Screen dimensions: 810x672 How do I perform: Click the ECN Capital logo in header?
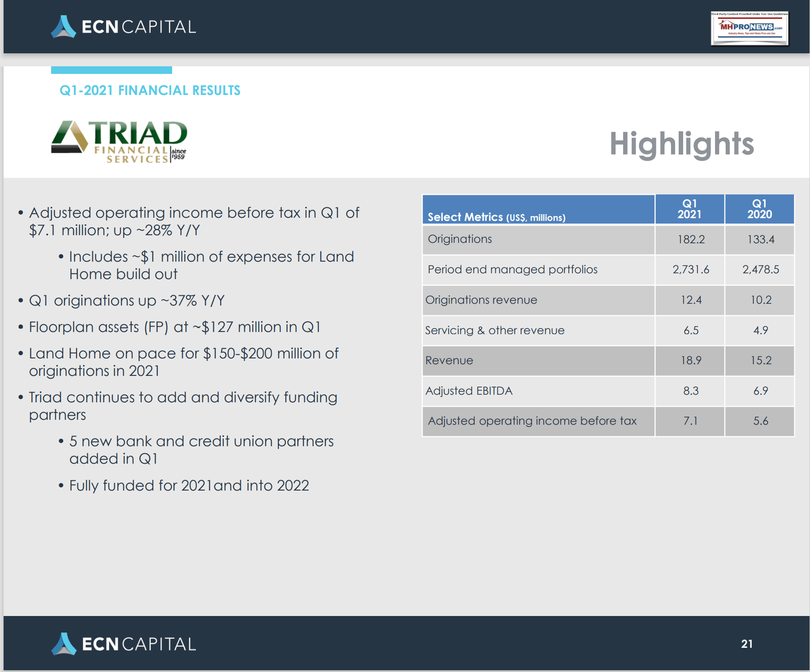(x=123, y=27)
